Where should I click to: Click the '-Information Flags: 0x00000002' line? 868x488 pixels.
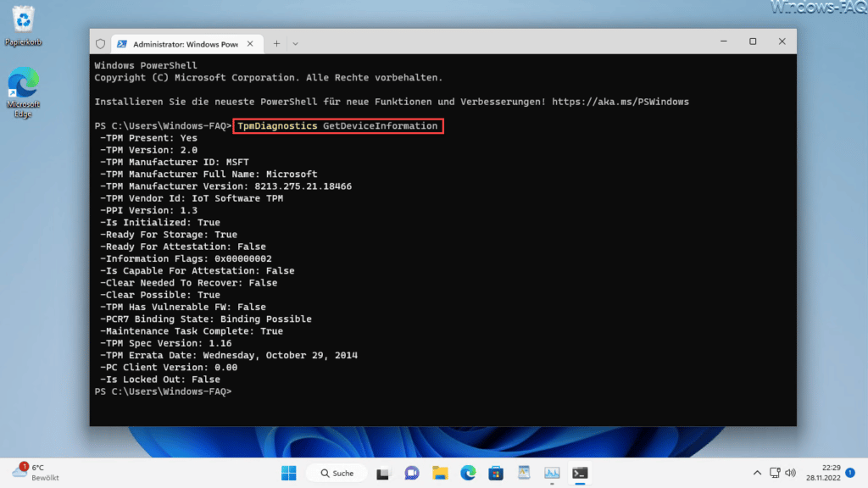pos(186,259)
